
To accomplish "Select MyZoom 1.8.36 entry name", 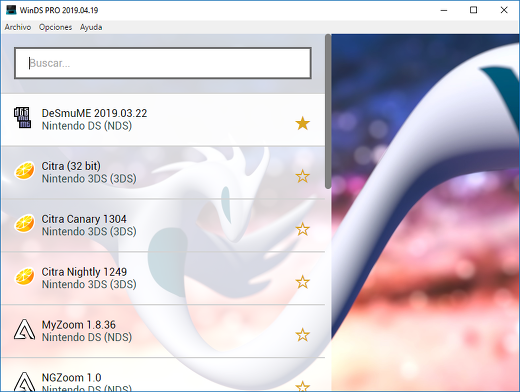I will click(x=79, y=325).
